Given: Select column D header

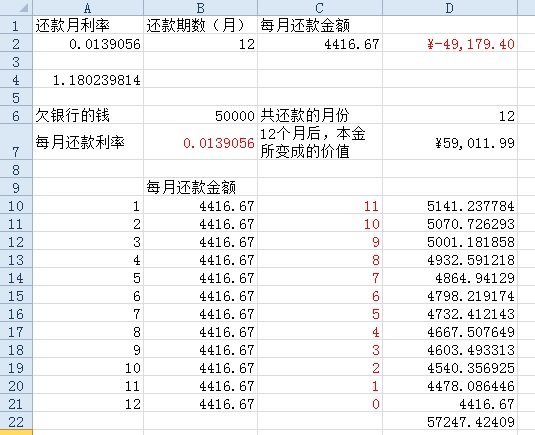Looking at the screenshot, I should click(450, 8).
